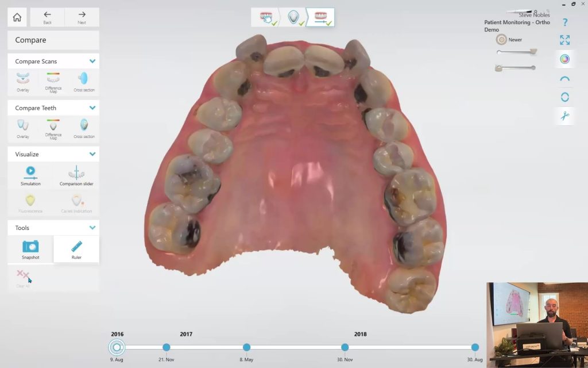Open the Help panel via question mark icon

564,22
